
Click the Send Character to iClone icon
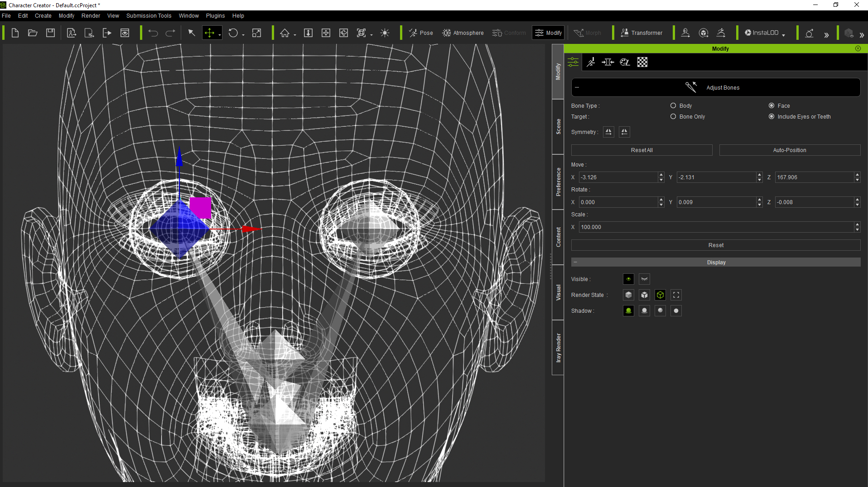[89, 33]
